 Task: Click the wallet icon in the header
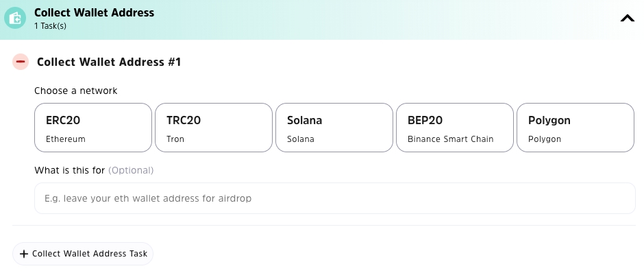tap(15, 19)
